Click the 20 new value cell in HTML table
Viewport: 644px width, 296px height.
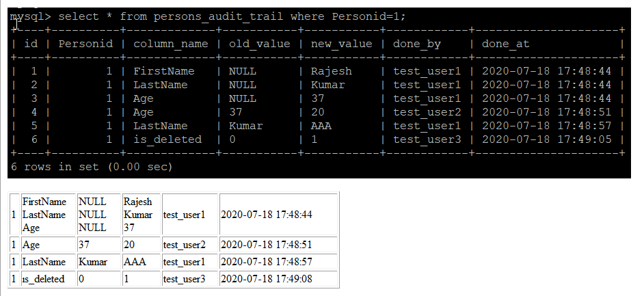pyautogui.click(x=142, y=245)
